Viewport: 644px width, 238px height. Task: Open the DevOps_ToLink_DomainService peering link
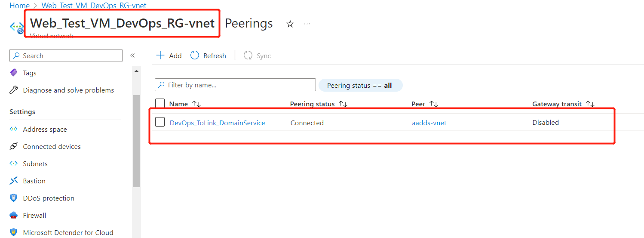coord(217,123)
